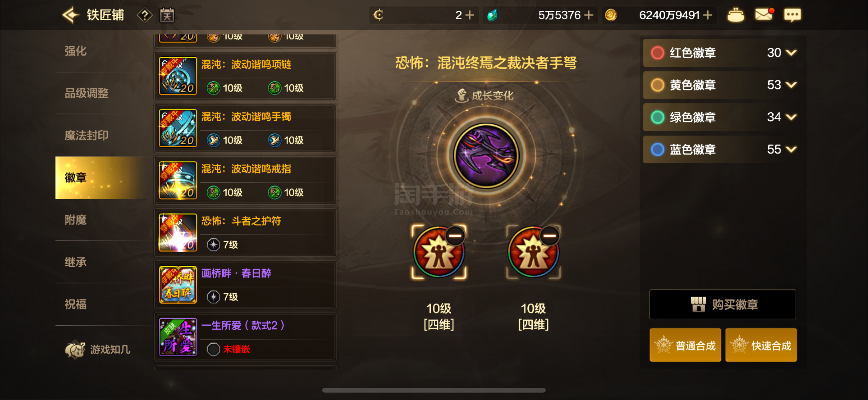Click the 购买徽章 button
868x400 pixels.
723,304
